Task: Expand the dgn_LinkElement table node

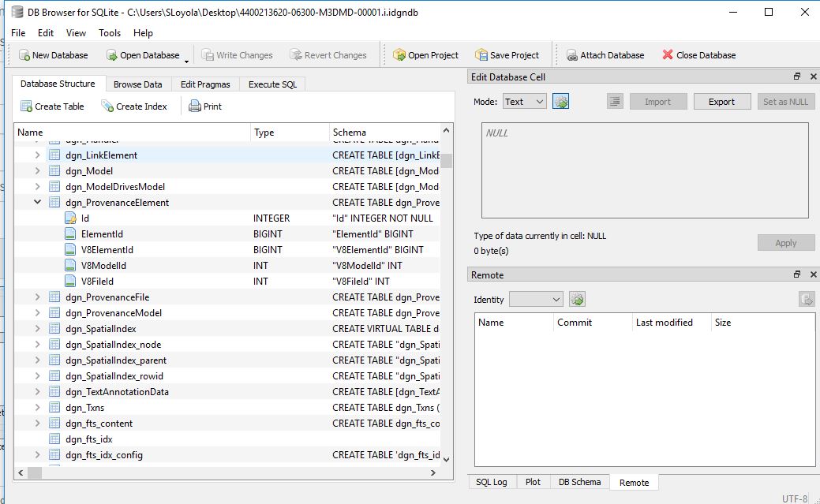Action: pyautogui.click(x=37, y=155)
